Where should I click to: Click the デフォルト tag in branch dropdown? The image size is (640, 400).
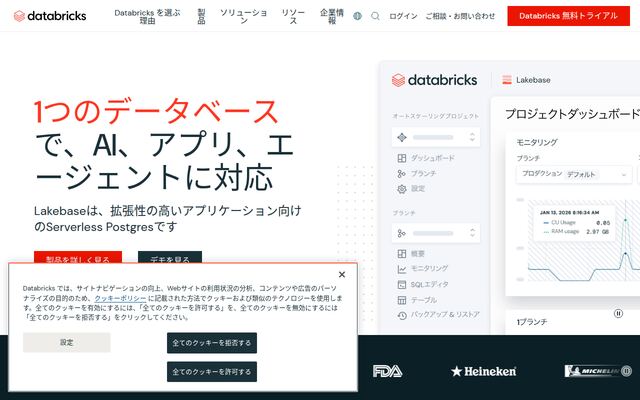coord(581,174)
